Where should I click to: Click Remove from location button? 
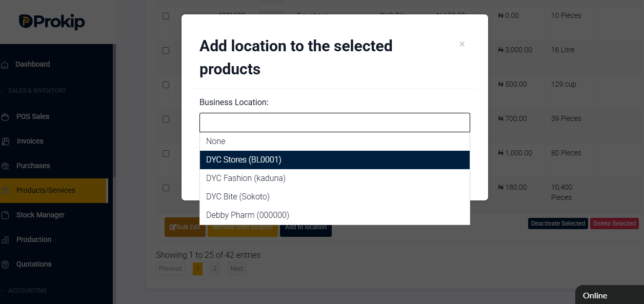(x=243, y=227)
